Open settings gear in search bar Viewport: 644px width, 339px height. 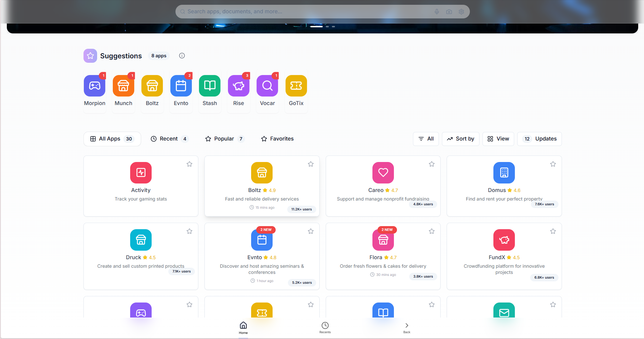pos(461,12)
